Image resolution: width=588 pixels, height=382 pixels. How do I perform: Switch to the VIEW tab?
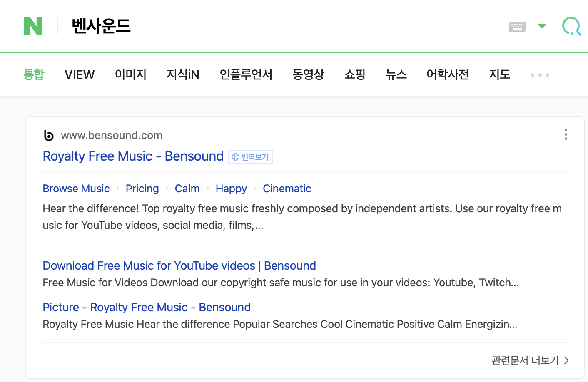(80, 75)
